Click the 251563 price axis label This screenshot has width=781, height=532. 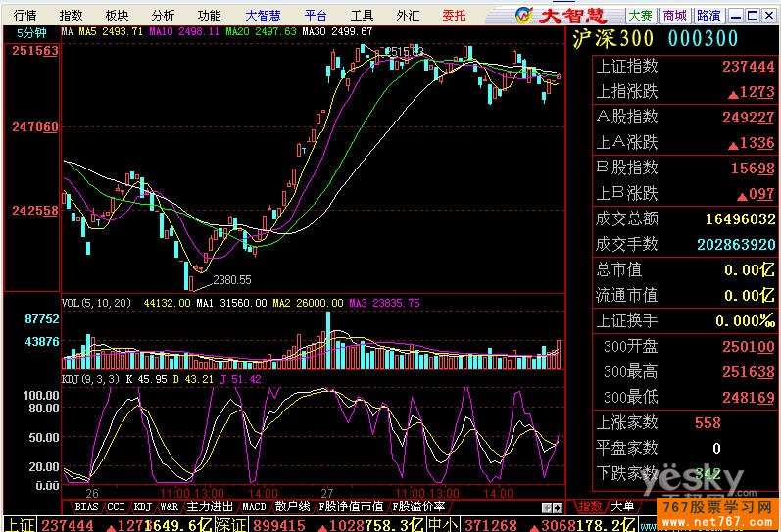coord(35,51)
